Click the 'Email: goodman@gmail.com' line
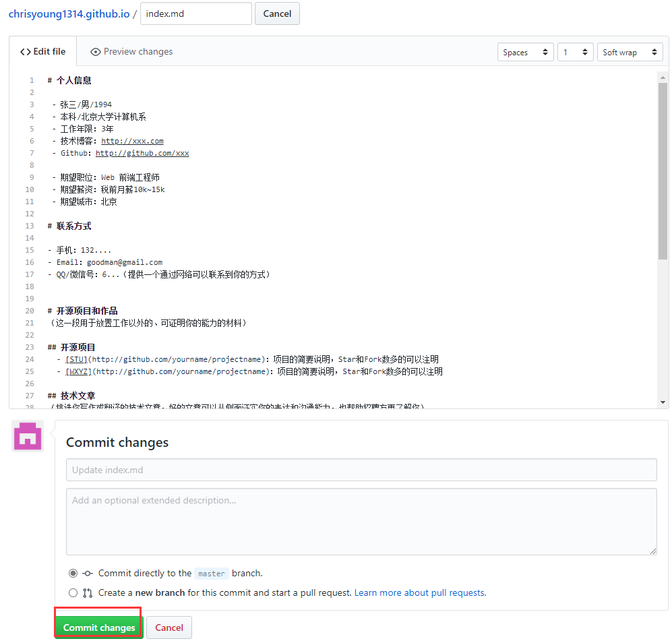The width and height of the screenshot is (672, 643). click(105, 262)
